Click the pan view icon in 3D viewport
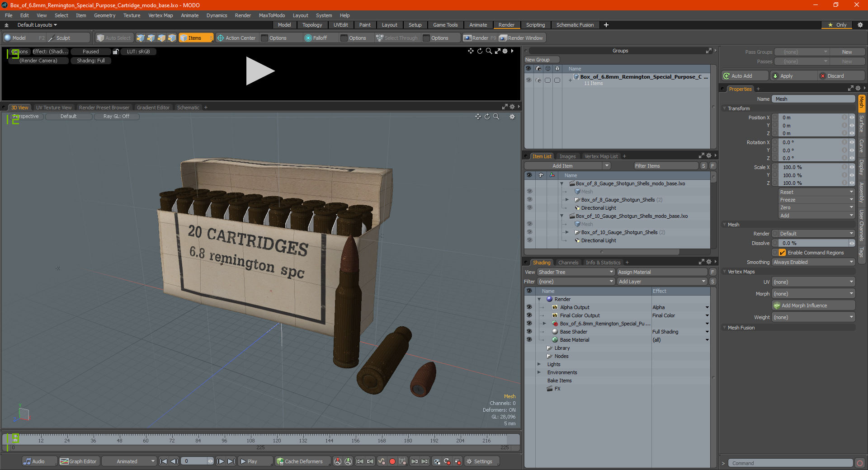868x470 pixels. coord(478,117)
